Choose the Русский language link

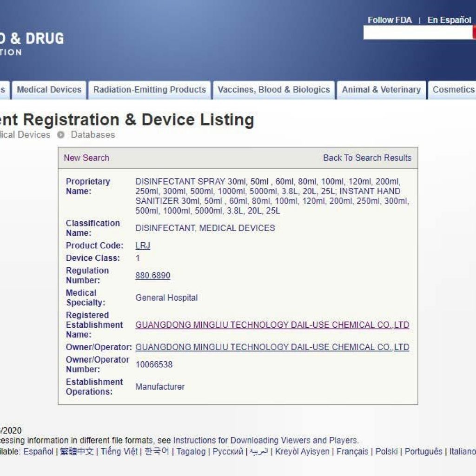pyautogui.click(x=228, y=451)
